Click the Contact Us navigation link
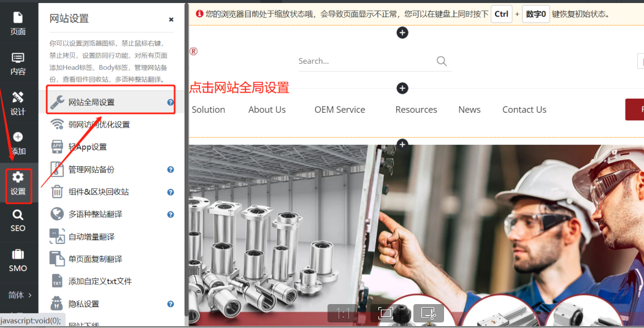Viewport: 644px width, 328px height. (x=524, y=110)
